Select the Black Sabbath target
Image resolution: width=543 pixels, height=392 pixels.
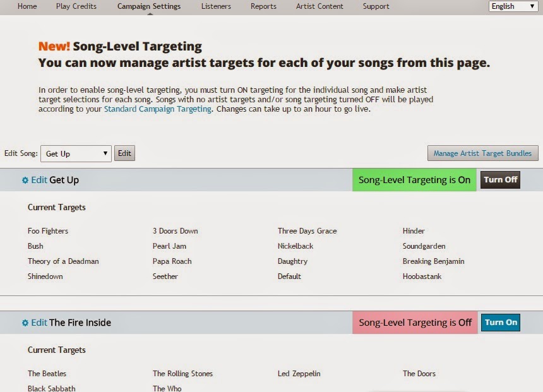click(51, 389)
